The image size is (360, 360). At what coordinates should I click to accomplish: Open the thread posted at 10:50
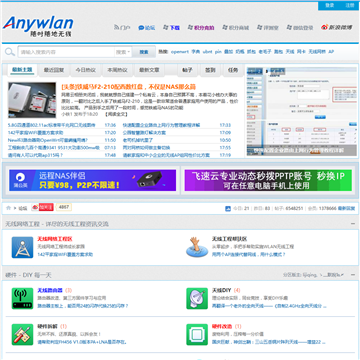coord(138,140)
